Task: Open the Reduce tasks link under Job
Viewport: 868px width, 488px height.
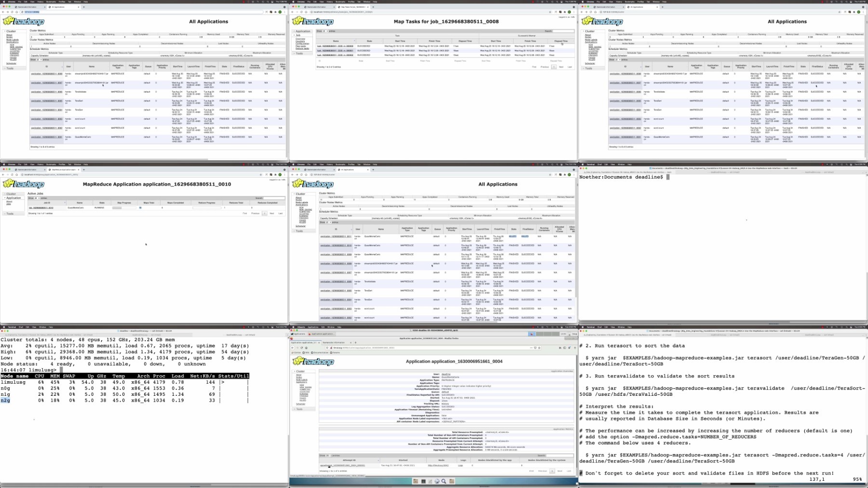Action: [x=302, y=48]
